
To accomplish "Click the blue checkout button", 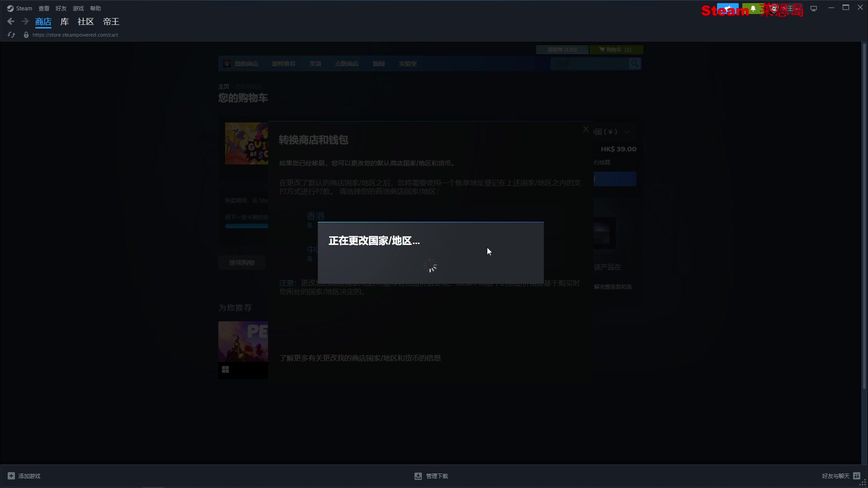I will (615, 179).
